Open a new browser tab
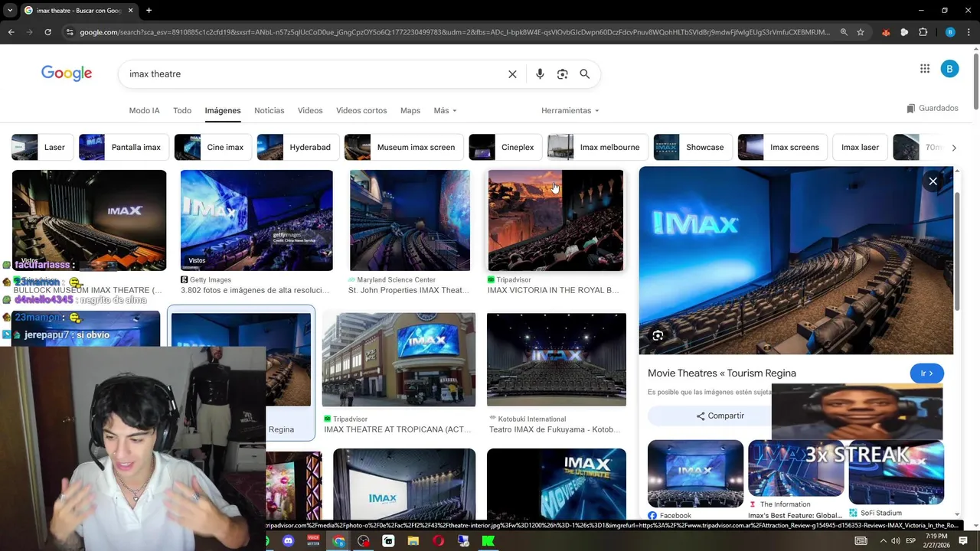Screen dimensions: 980x551 149,11
